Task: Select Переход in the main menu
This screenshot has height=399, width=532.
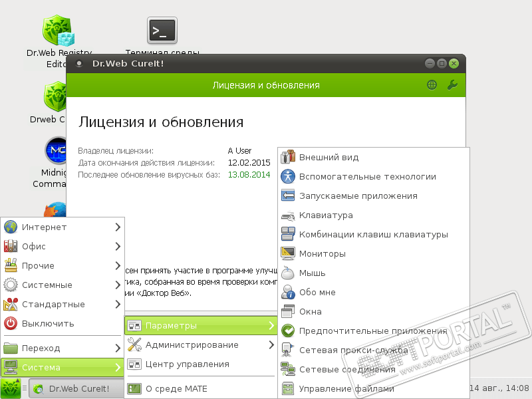Action: point(63,348)
